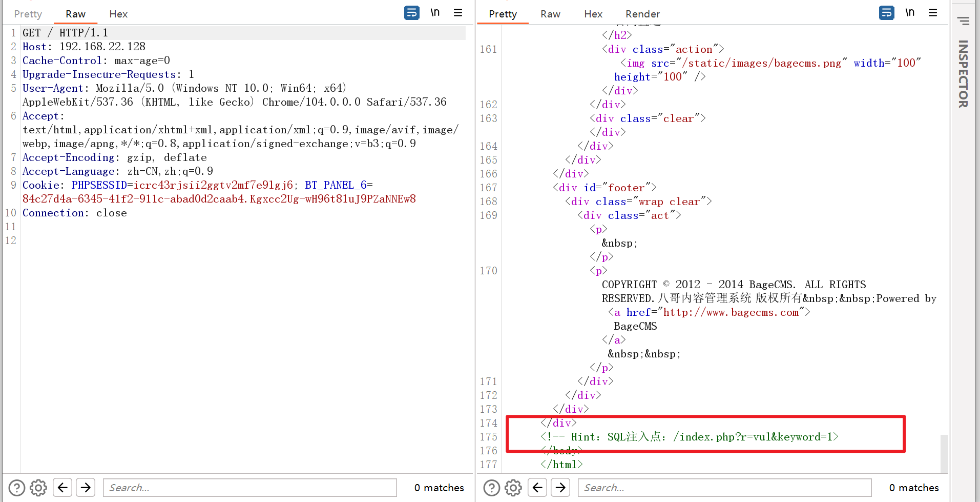Open response pane hamburger menu
The image size is (980, 502).
point(933,12)
